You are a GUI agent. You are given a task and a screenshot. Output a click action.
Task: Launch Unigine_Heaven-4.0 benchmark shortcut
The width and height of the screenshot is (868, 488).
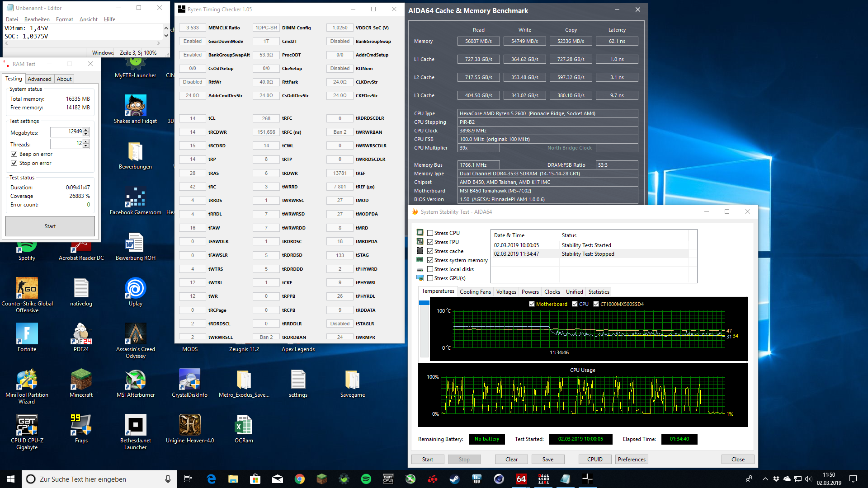pos(190,428)
